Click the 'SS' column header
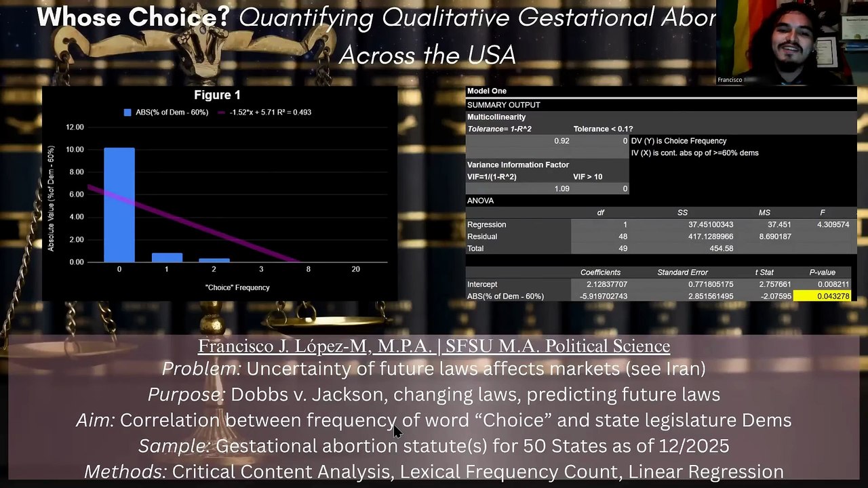The image size is (868, 488). [x=682, y=213]
